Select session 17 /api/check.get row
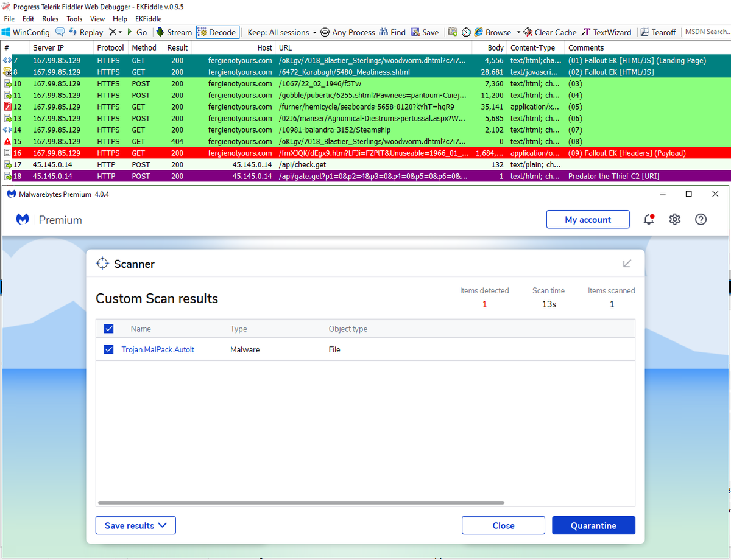The height and width of the screenshot is (560, 731). [x=365, y=164]
